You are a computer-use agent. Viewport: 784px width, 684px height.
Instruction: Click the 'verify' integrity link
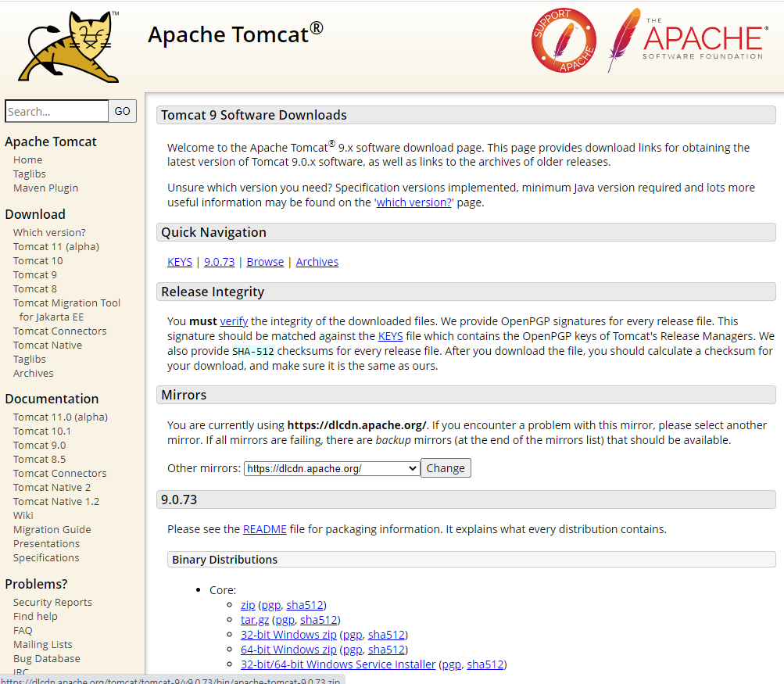[234, 321]
